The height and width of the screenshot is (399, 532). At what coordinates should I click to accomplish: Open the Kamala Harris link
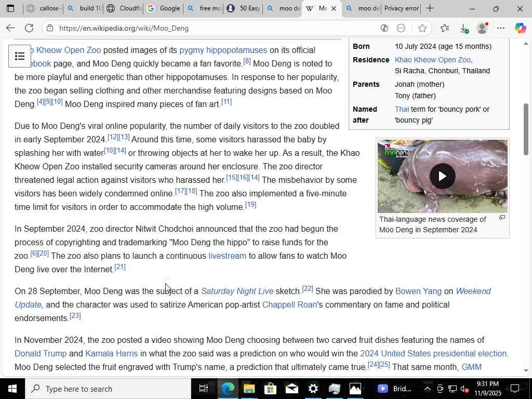coord(111,353)
